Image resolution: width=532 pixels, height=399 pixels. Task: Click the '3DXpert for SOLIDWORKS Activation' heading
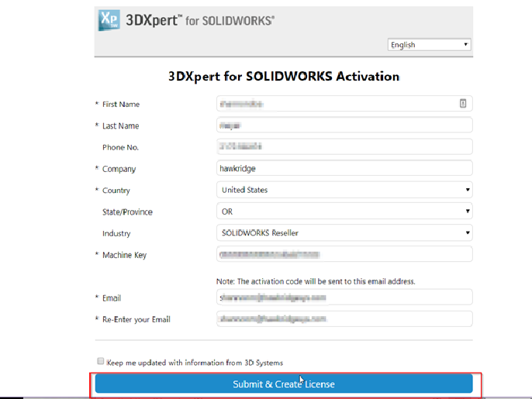click(x=284, y=76)
